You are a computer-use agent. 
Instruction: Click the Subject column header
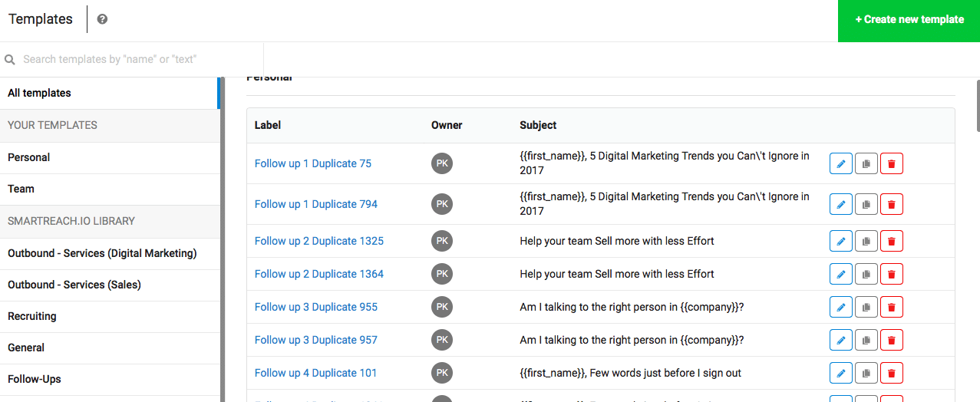538,125
